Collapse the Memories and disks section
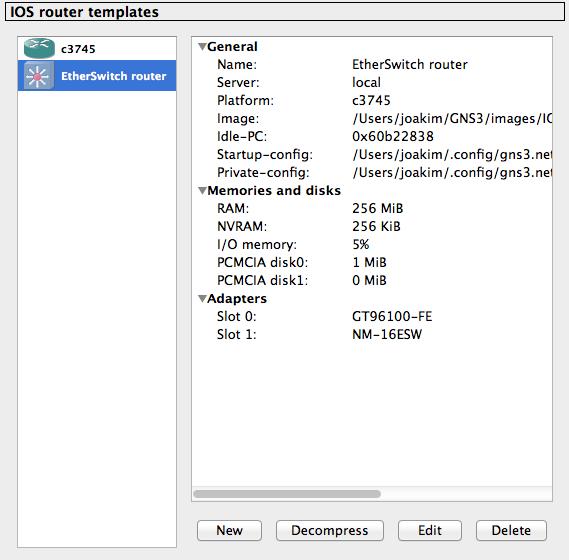This screenshot has height=560, width=569. click(202, 191)
